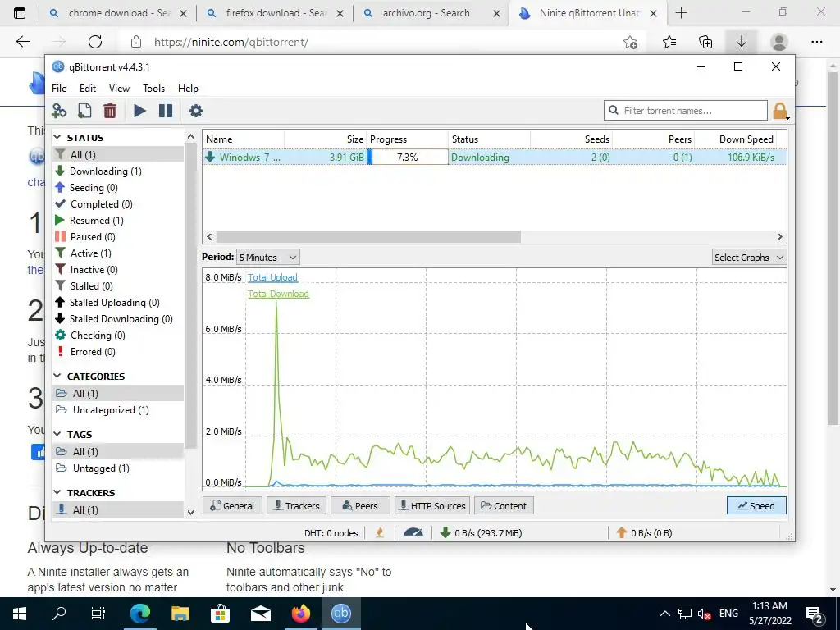Open Edge Collections icon
The width and height of the screenshot is (840, 630).
point(705,42)
